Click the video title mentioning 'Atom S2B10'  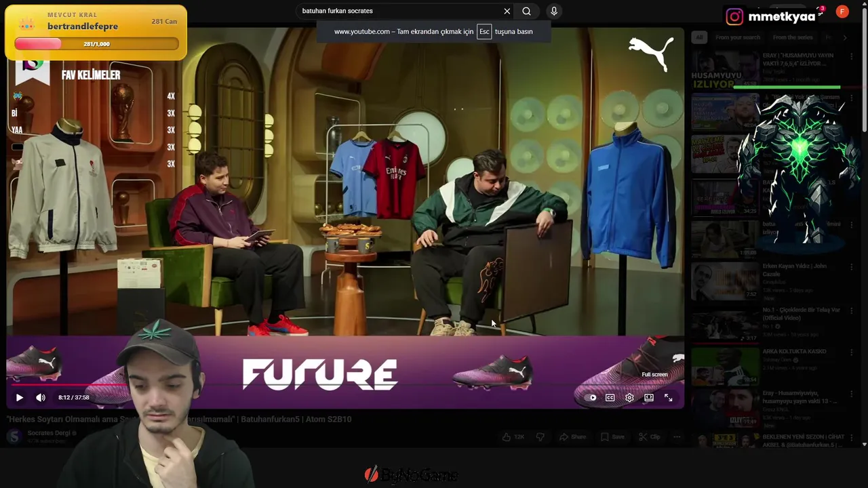pos(179,420)
